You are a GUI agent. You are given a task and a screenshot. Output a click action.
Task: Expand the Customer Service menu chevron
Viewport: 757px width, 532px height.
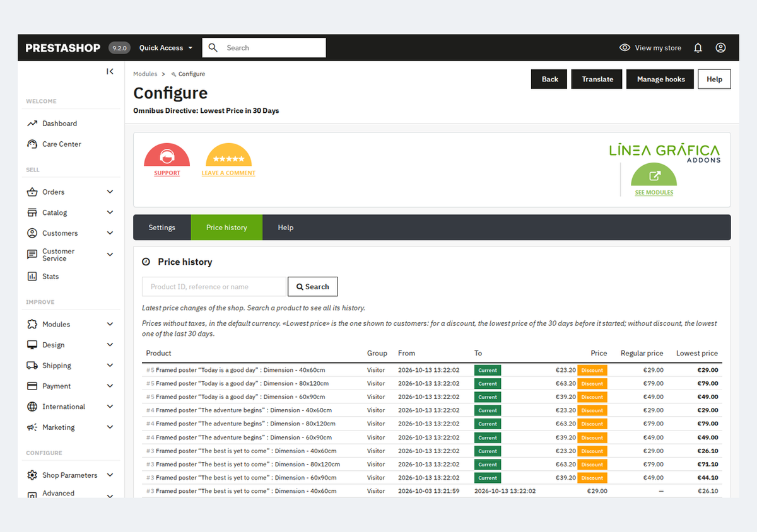(x=110, y=255)
